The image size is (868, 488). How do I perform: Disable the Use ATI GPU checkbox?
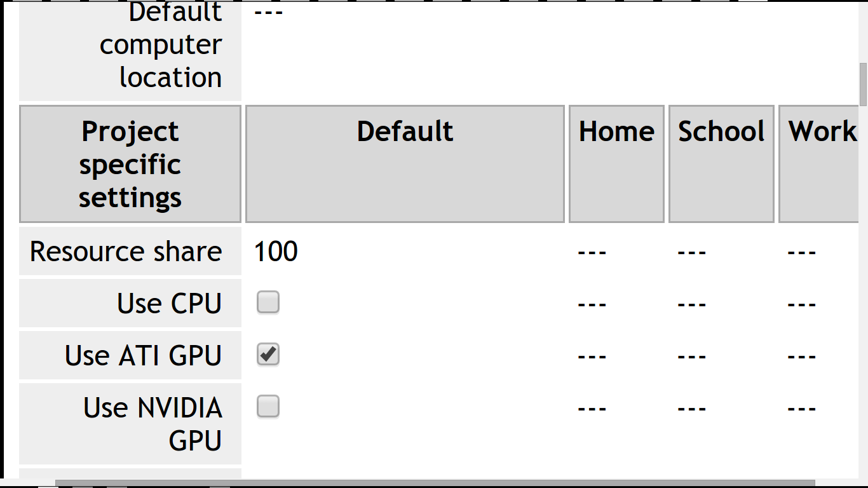pos(268,355)
